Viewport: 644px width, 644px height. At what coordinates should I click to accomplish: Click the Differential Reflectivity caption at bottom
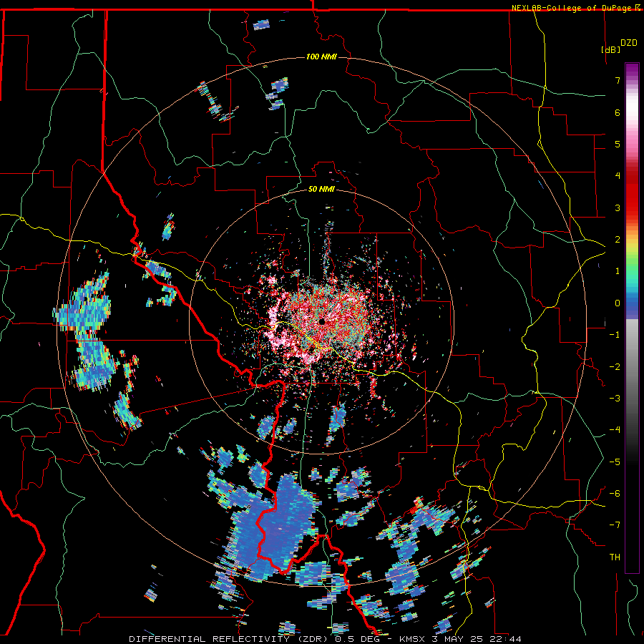pyautogui.click(x=325, y=639)
